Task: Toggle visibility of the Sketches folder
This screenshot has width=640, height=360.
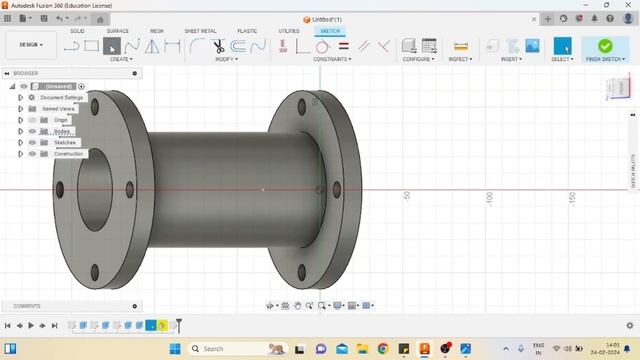Action: tap(32, 142)
